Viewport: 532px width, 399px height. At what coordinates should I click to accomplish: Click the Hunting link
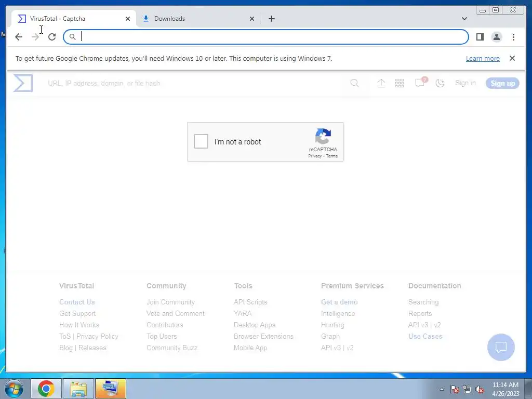332,325
